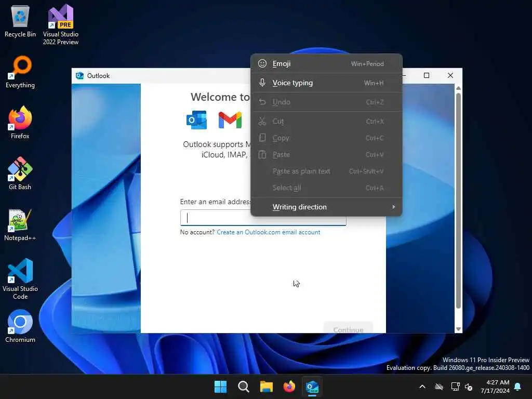Image resolution: width=532 pixels, height=399 pixels.
Task: Open Visual Studio Code desktop shortcut
Action: tap(20, 279)
